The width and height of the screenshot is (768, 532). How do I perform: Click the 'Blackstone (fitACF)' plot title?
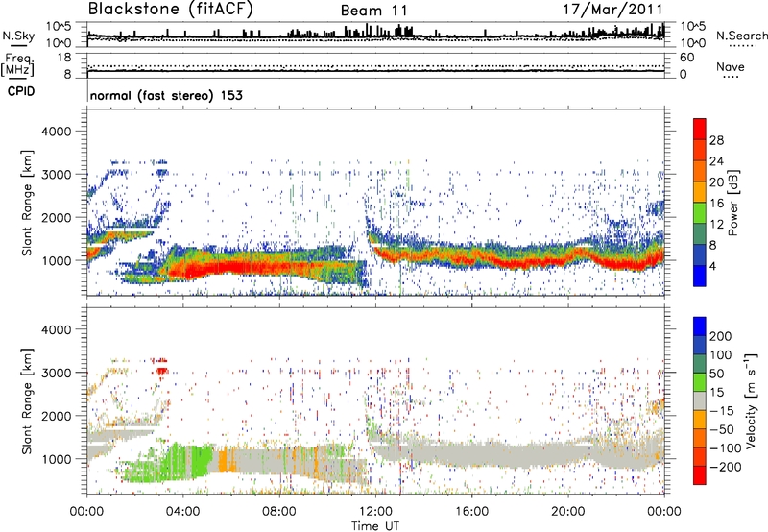click(170, 10)
